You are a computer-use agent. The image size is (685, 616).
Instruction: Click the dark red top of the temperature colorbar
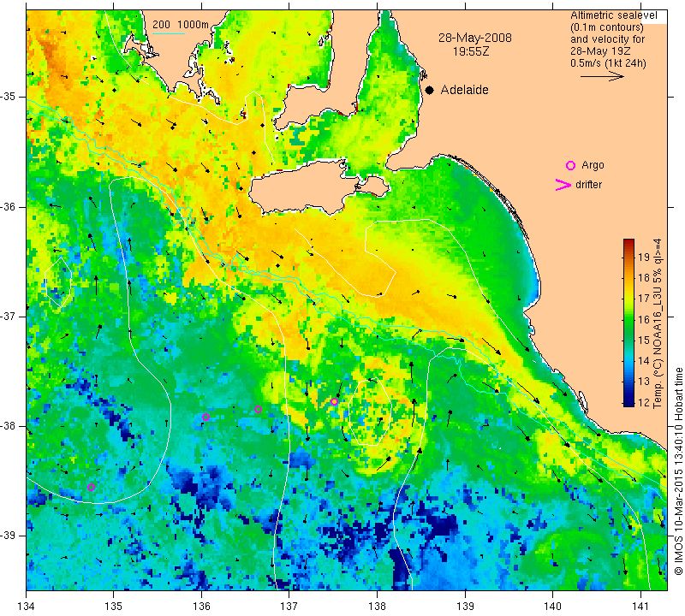[x=628, y=242]
